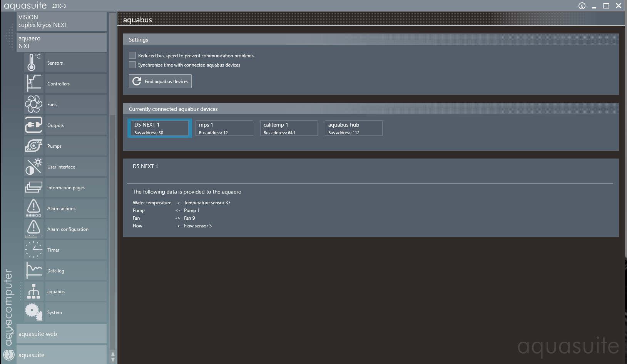The height and width of the screenshot is (364, 627).
Task: Go to the System menu entry
Action: [x=75, y=312]
